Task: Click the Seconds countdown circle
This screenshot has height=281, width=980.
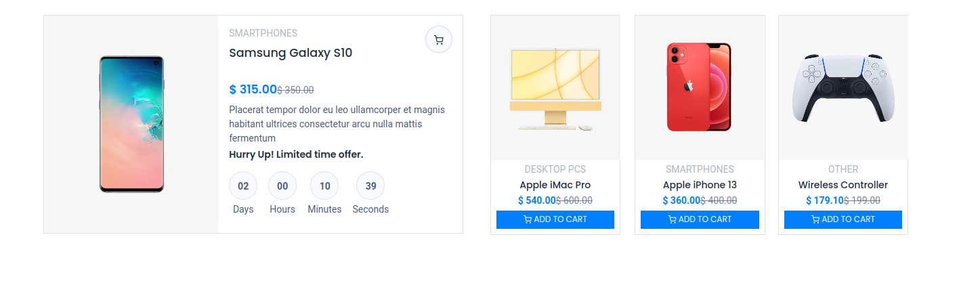Action: (x=370, y=186)
